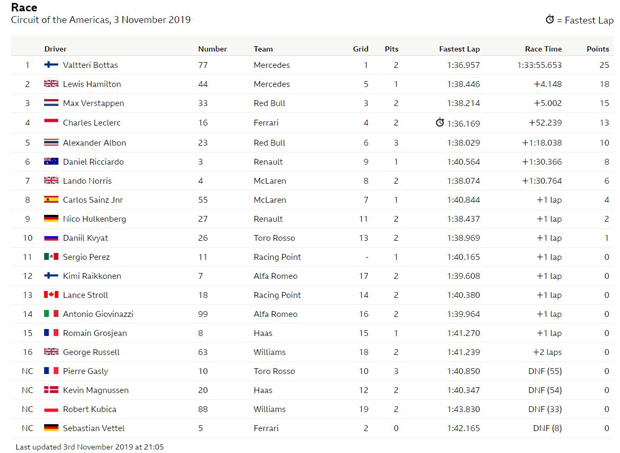
Task: Click the Thailand flag beside Alexander Albon
Action: (51, 142)
